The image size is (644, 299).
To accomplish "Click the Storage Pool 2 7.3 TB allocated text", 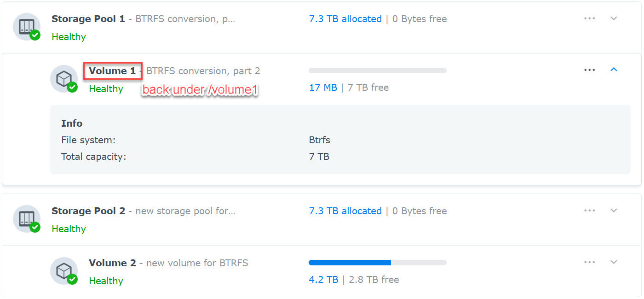I will tap(345, 211).
